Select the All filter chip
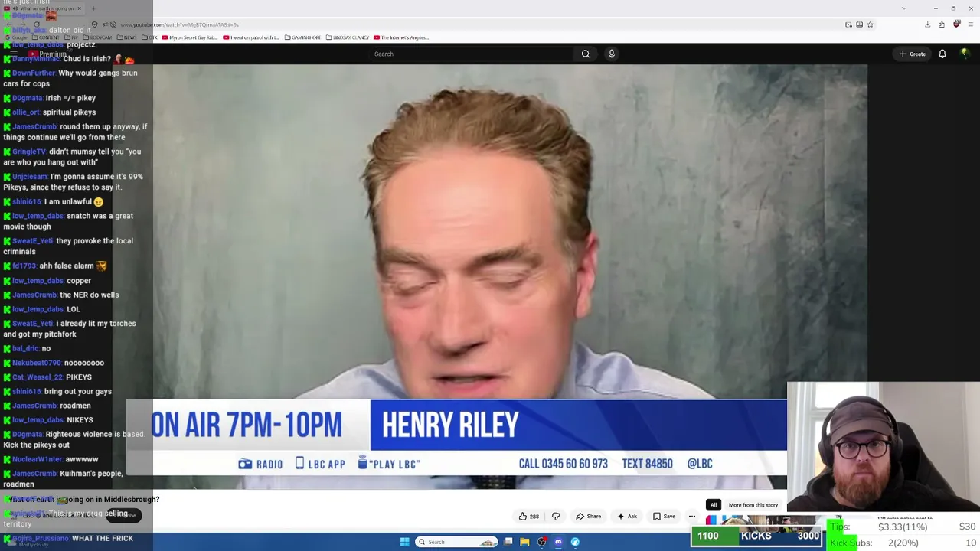 (x=713, y=505)
